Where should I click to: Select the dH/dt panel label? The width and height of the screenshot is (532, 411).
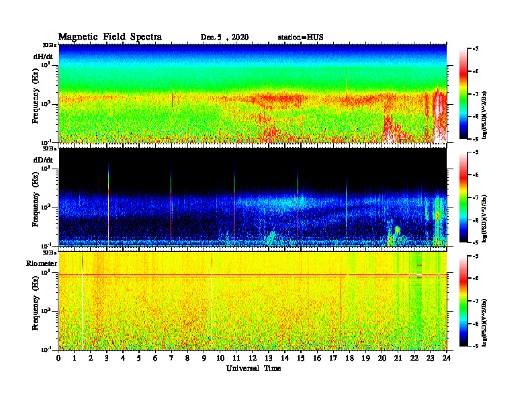pyautogui.click(x=43, y=56)
